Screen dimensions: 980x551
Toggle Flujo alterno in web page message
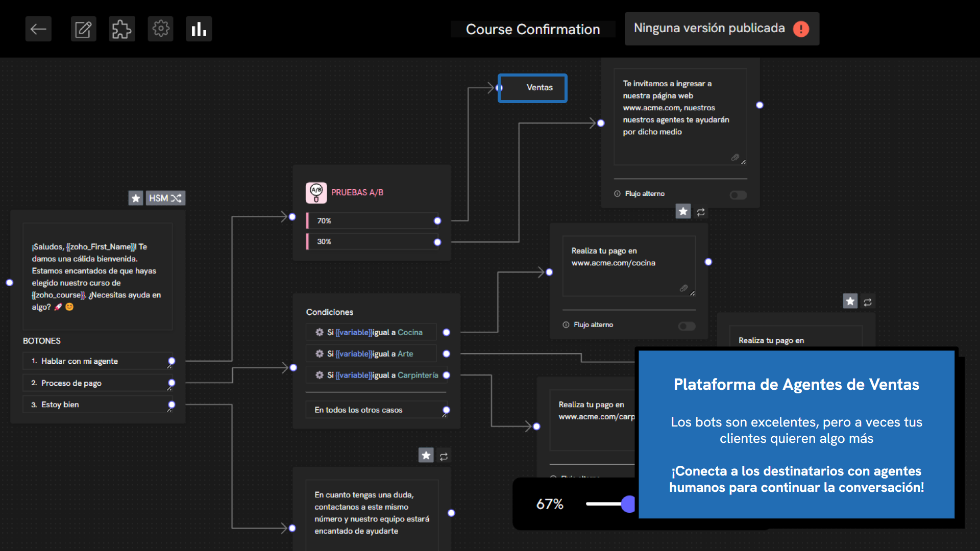pyautogui.click(x=738, y=195)
